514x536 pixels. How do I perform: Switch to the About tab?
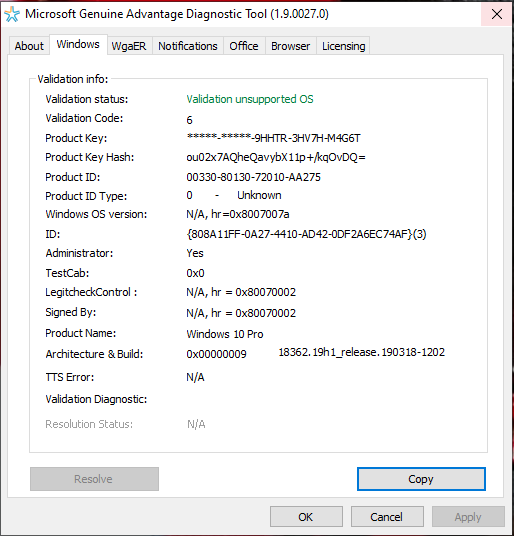[x=29, y=46]
